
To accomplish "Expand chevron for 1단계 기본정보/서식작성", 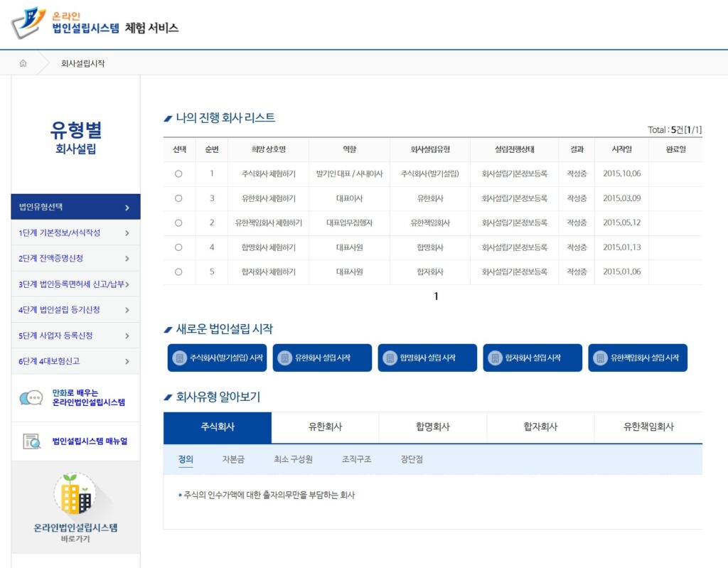I will point(127,233).
